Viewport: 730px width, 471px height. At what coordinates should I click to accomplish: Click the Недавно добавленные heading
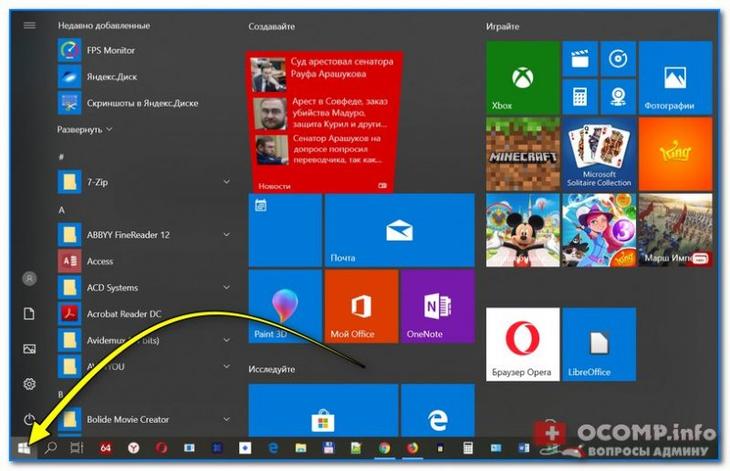[x=104, y=26]
